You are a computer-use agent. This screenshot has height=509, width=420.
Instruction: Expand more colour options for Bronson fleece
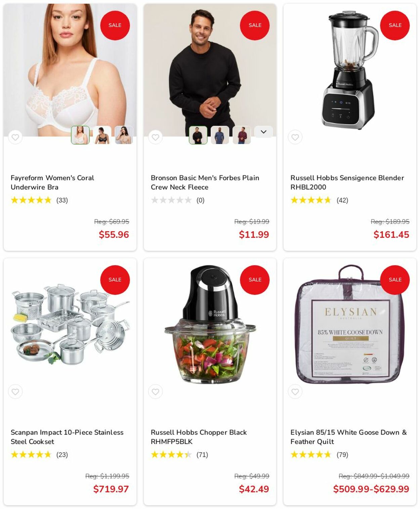tap(263, 132)
